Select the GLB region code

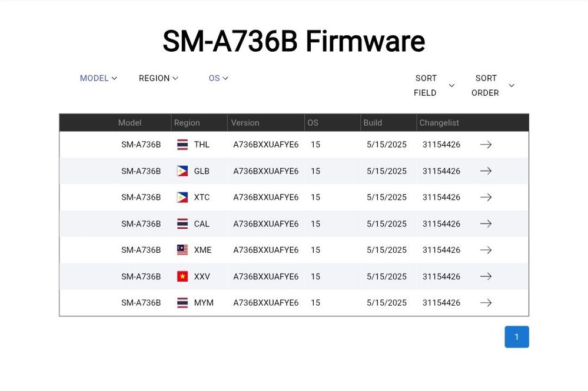click(x=202, y=171)
